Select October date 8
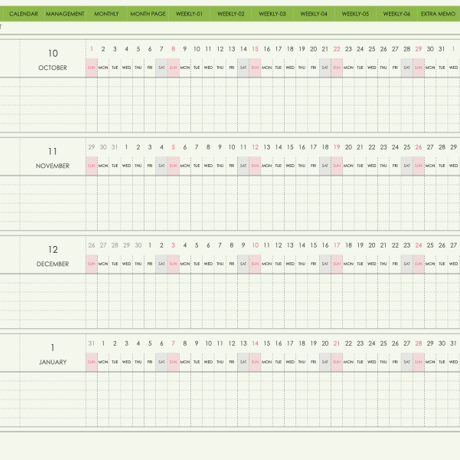Viewport: 460px width, 460px height. pos(173,49)
